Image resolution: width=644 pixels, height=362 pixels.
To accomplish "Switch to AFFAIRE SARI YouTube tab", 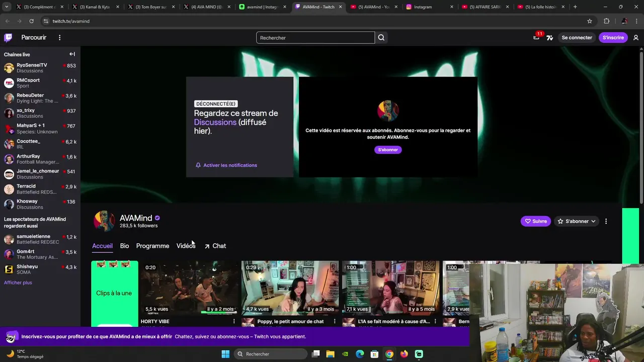I will click(485, 7).
